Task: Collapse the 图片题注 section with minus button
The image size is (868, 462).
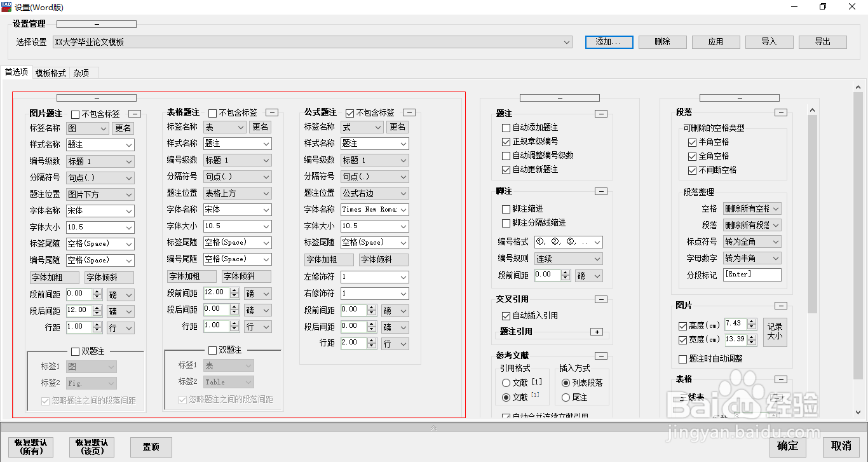Action: (135, 114)
